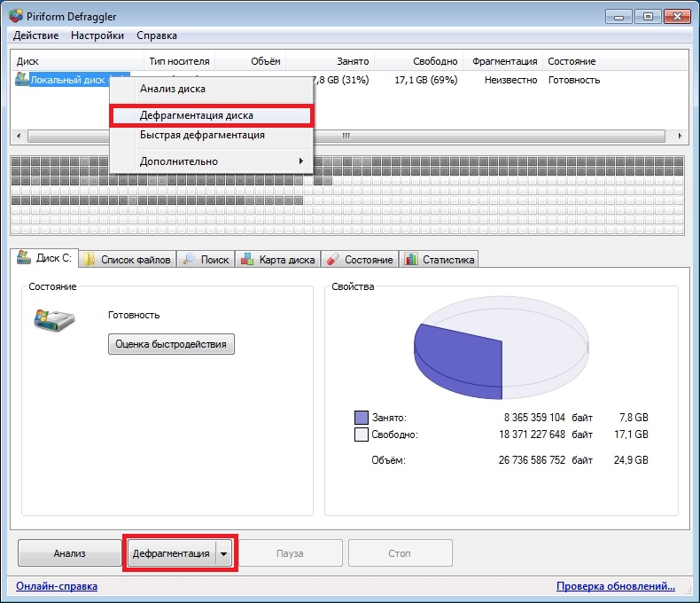700x603 pixels.
Task: Click the Piriform Defraggler title bar icon
Action: pyautogui.click(x=15, y=15)
